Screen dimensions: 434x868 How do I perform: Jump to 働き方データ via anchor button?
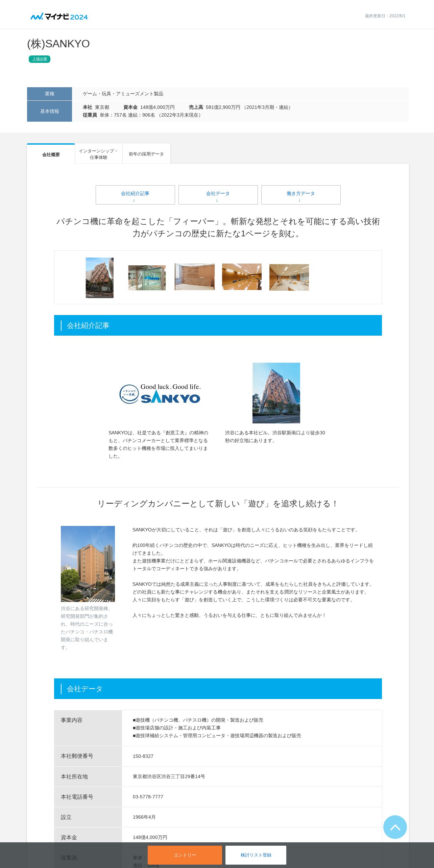(x=301, y=195)
